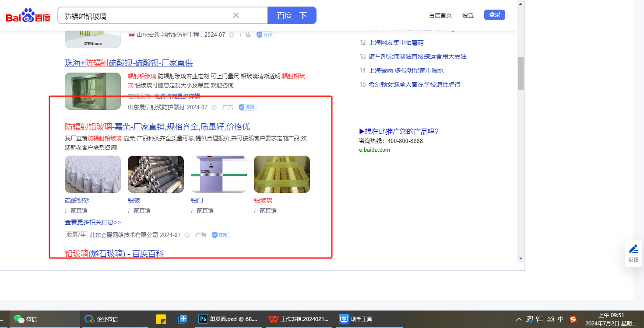Open hot search 上海暴雨 多位明星家中漏水
The width and height of the screenshot is (644, 328).
point(406,70)
